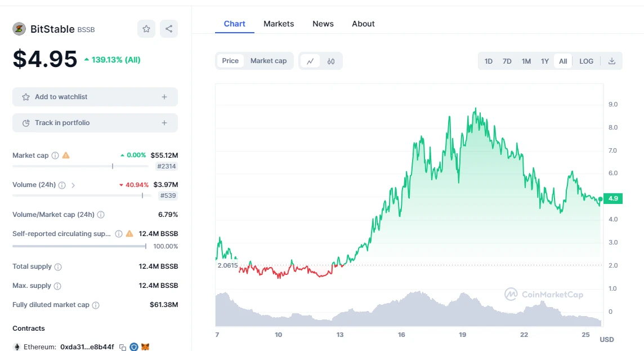The image size is (644, 351).
Task: Click the warning triangle next to Market cap
Action: 65,155
